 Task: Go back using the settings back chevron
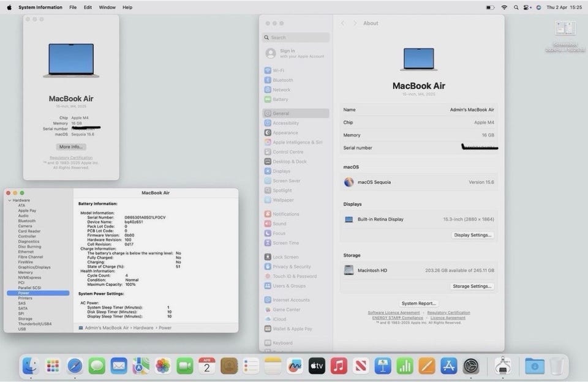coord(342,23)
